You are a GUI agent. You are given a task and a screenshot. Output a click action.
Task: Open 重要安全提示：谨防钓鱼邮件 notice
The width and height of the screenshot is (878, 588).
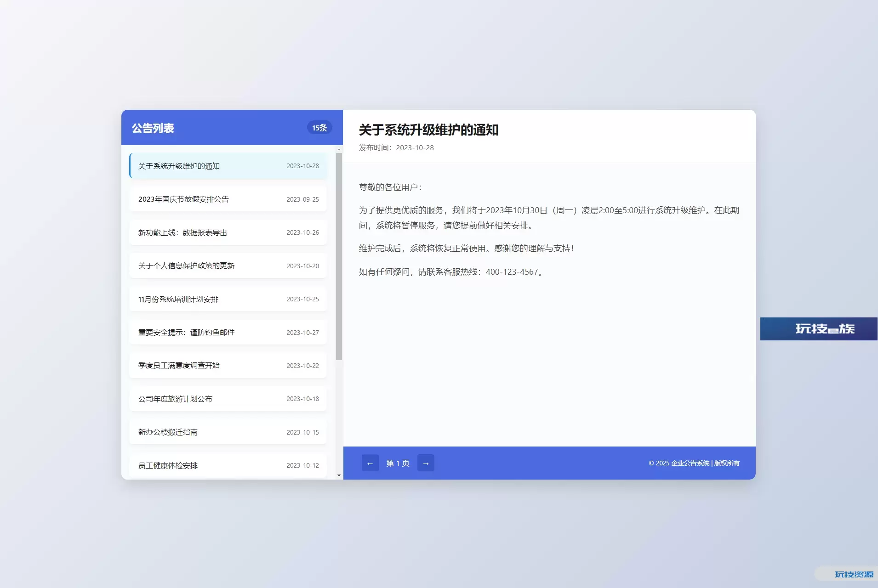[x=228, y=332]
